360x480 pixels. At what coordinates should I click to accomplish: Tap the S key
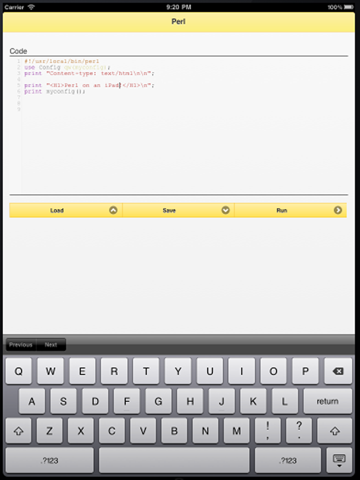coord(63,401)
